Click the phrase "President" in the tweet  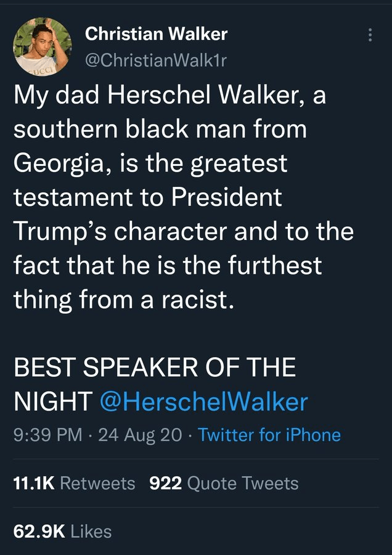(x=227, y=198)
